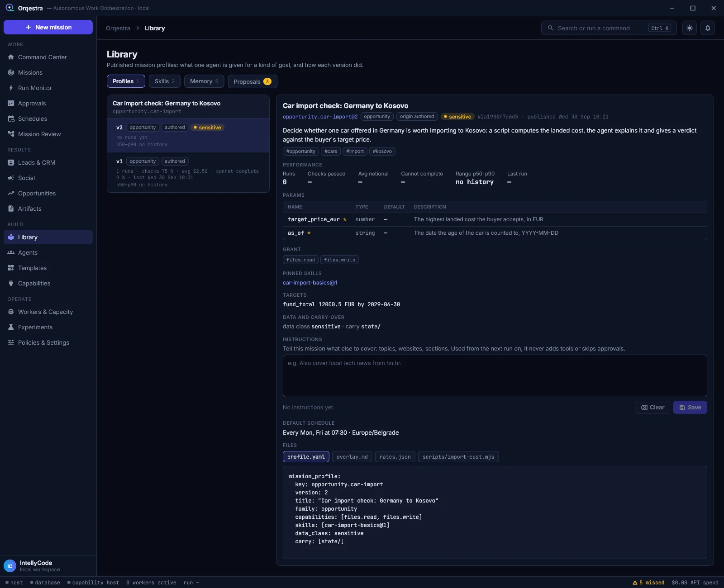This screenshot has height=588, width=724.
Task: Open pinned skill car-import-basics@1 link
Action: click(310, 283)
